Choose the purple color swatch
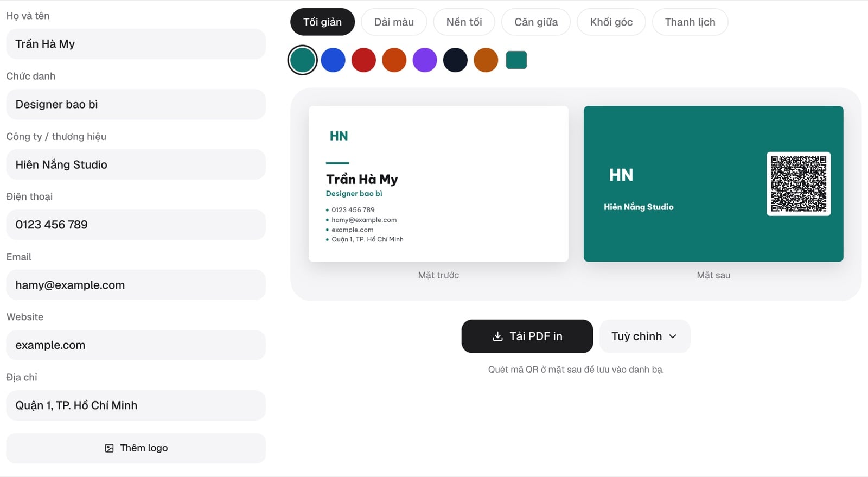Viewport: 868px width, 477px height. (x=425, y=60)
